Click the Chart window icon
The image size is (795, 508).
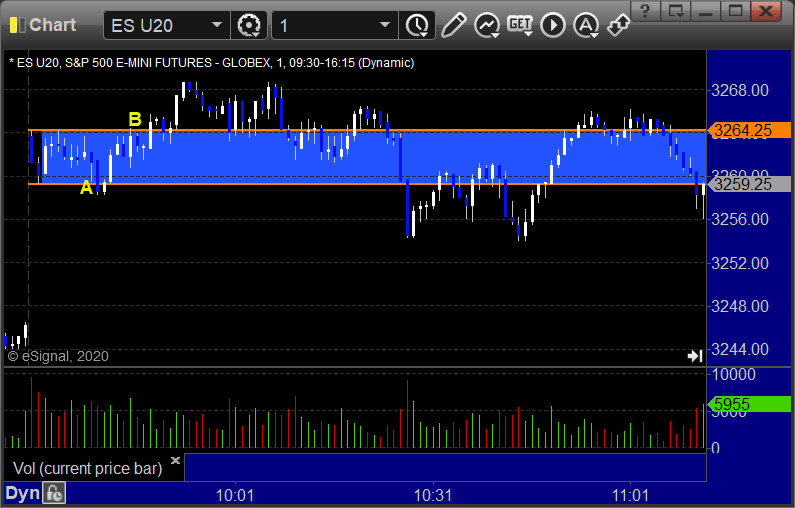pos(18,25)
